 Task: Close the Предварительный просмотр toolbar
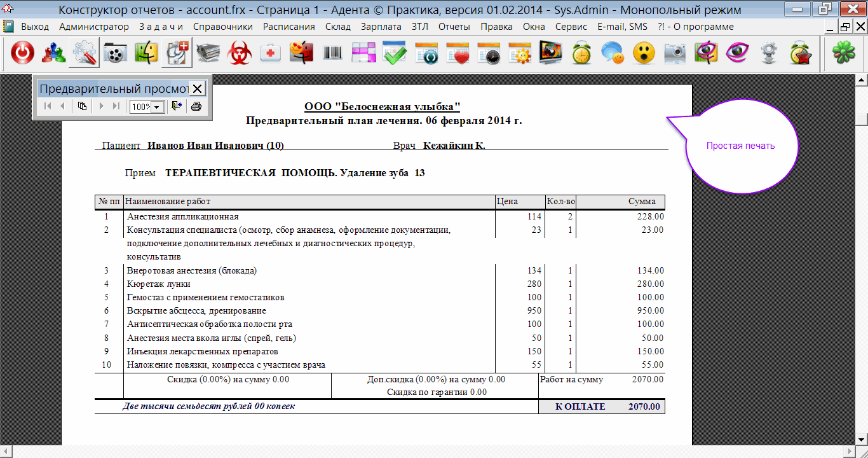[x=198, y=88]
